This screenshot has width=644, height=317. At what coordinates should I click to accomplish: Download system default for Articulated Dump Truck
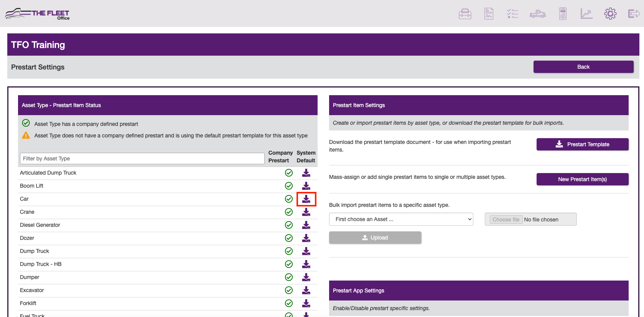306,173
